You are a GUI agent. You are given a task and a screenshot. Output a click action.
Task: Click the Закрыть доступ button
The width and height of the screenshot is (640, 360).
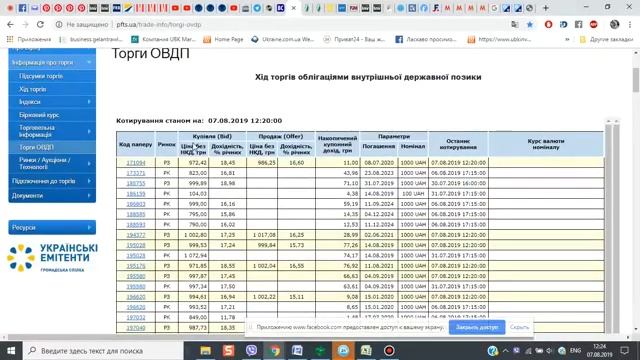point(477,327)
